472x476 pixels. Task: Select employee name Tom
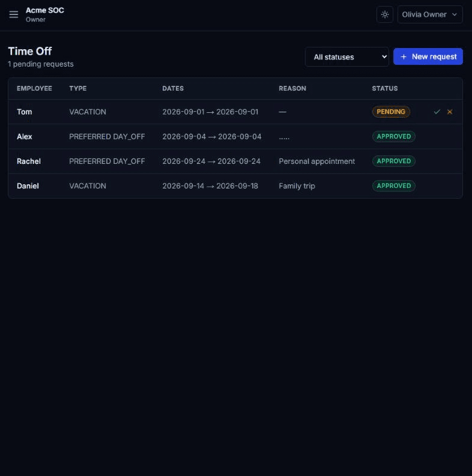[x=24, y=112]
